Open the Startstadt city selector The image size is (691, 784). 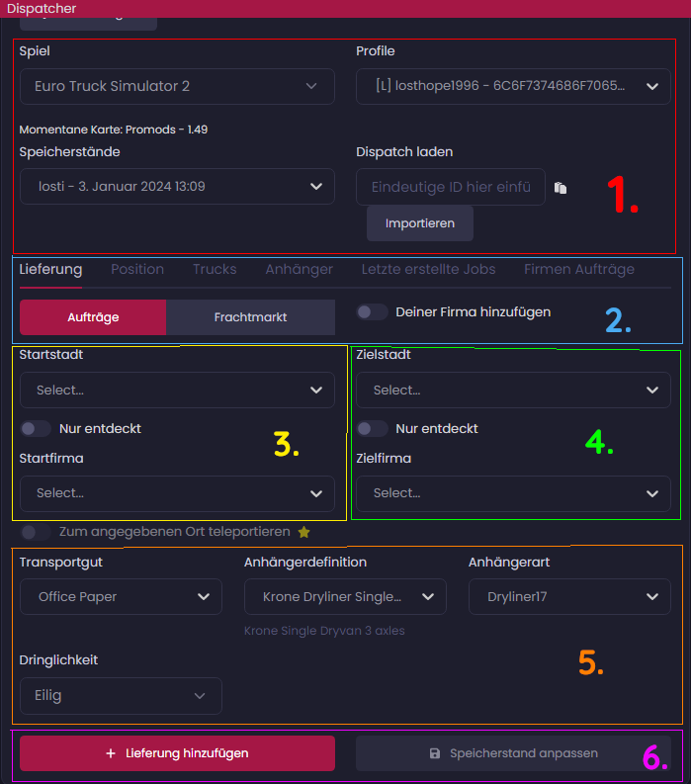pos(177,390)
